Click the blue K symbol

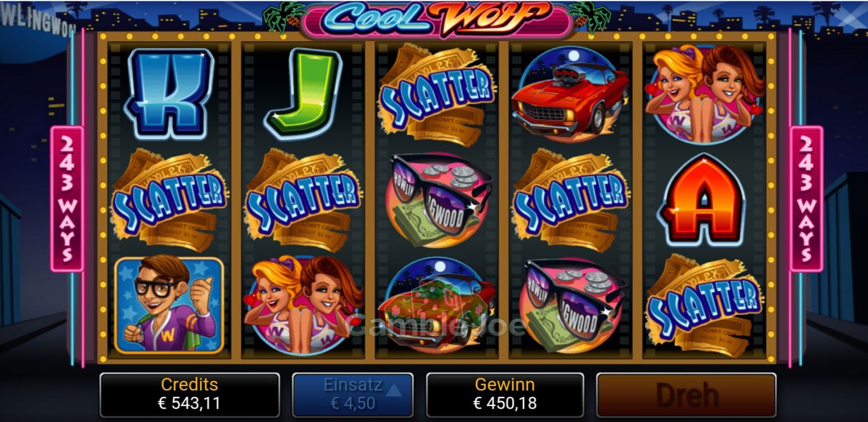(169, 93)
